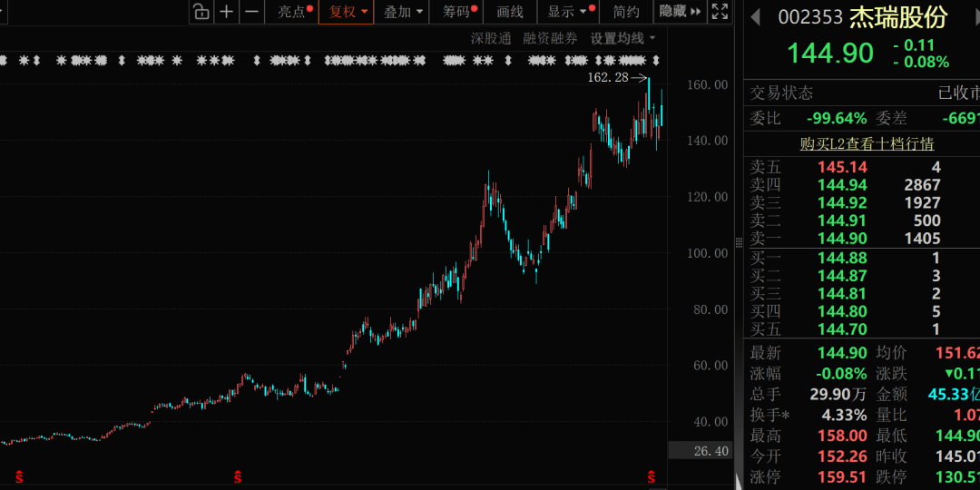This screenshot has width=980, height=490.
Task: Click 今开 value 152.26
Action: (x=842, y=456)
